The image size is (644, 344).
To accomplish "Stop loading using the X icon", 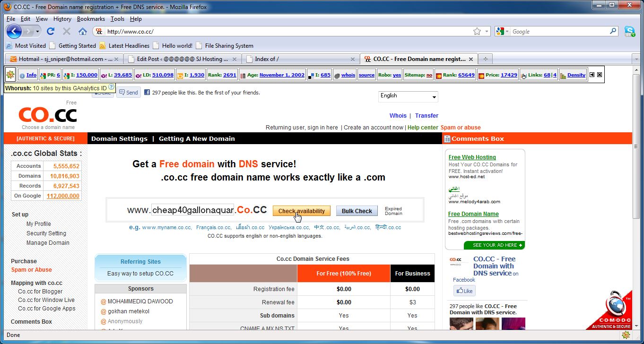I will [67, 31].
